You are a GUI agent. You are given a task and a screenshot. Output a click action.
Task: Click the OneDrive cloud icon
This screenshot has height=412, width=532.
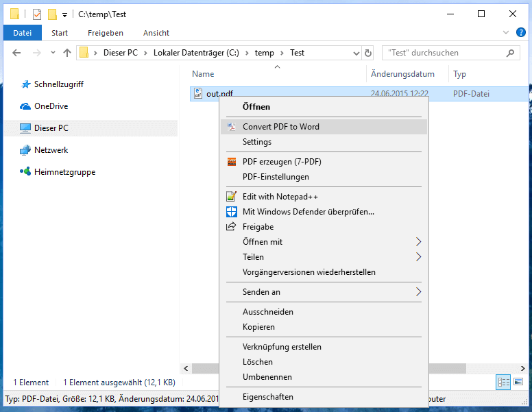(25, 106)
